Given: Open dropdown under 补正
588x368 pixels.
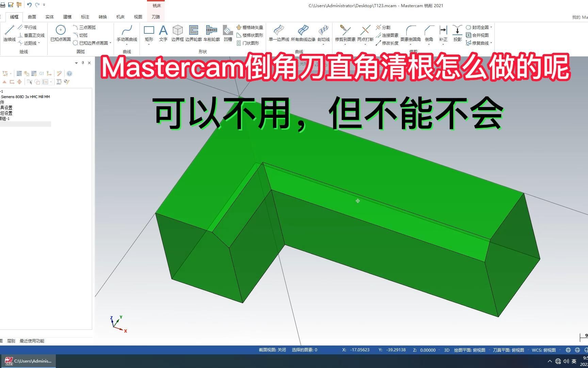Looking at the screenshot, I should pyautogui.click(x=443, y=44).
